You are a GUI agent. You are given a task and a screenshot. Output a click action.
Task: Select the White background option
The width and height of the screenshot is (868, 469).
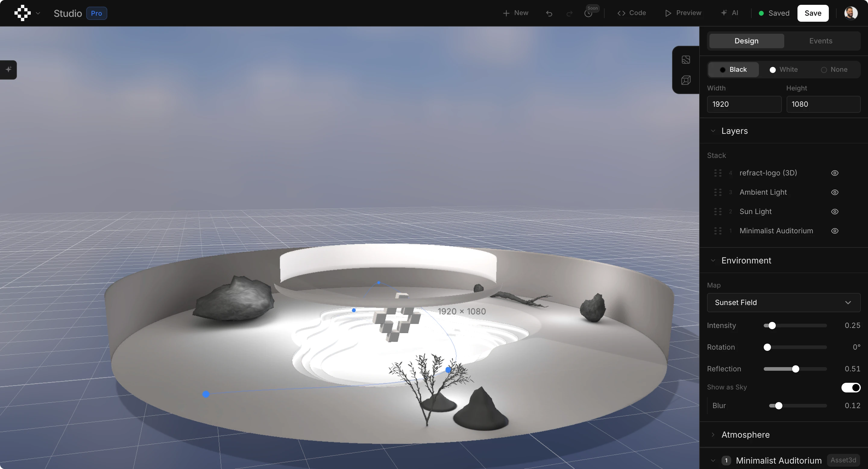click(783, 69)
